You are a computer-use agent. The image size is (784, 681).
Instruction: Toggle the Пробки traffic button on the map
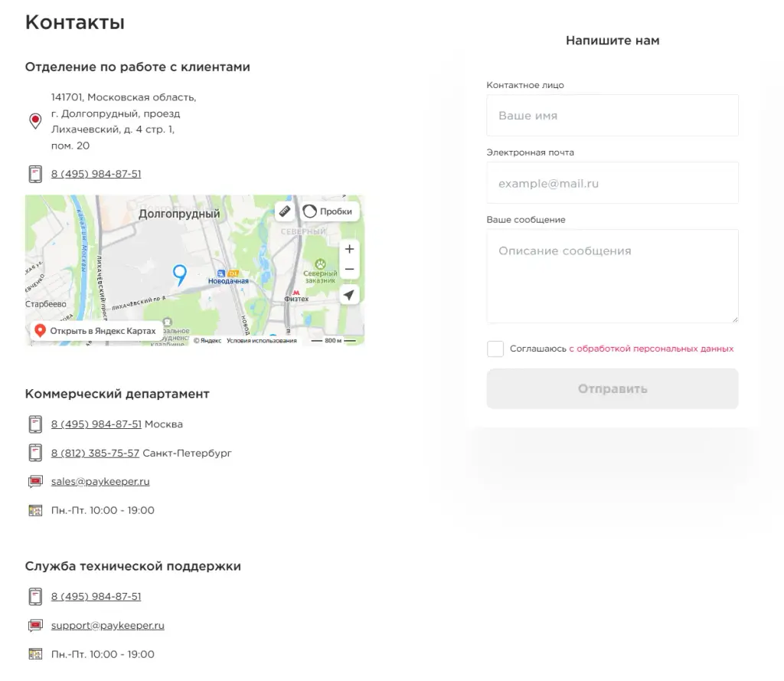click(328, 211)
